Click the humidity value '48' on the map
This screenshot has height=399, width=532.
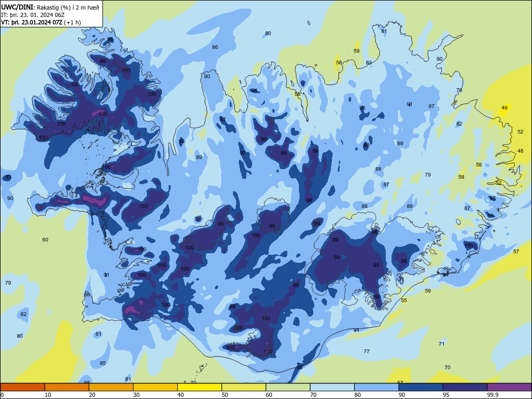coord(520,151)
